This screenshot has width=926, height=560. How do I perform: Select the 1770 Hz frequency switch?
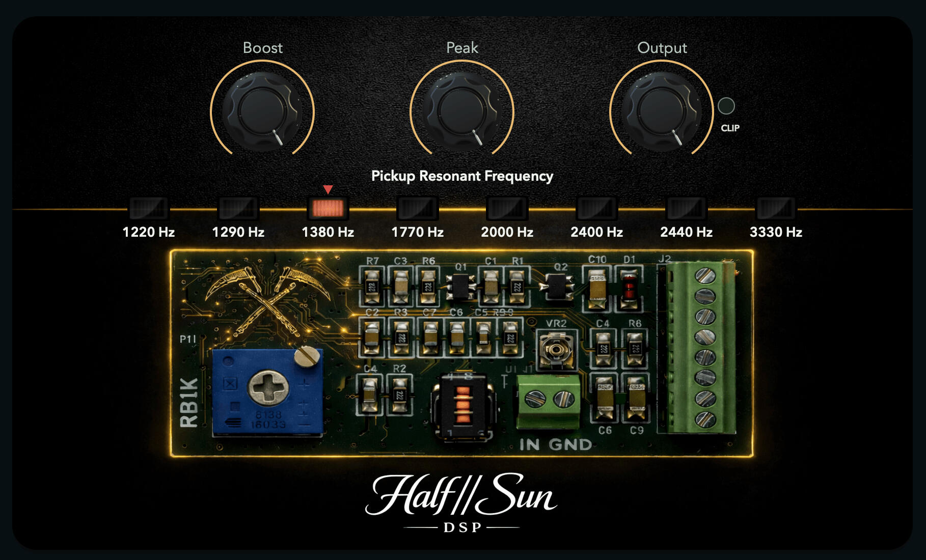tap(418, 208)
